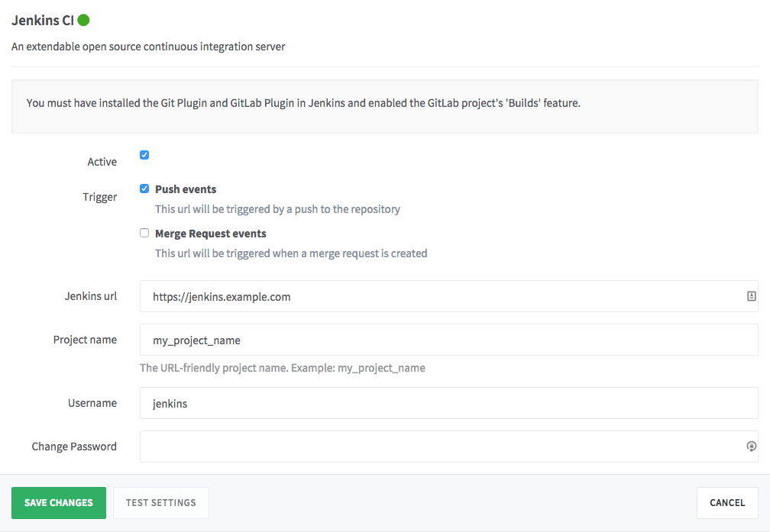Click the jenkins username value to edit it

(169, 403)
